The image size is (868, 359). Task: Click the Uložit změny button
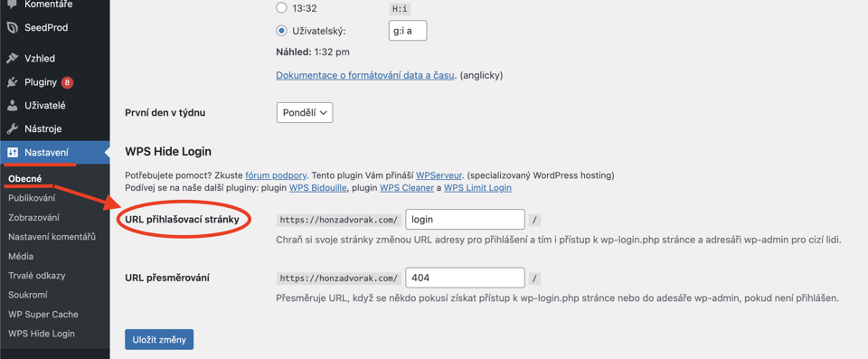(x=159, y=340)
